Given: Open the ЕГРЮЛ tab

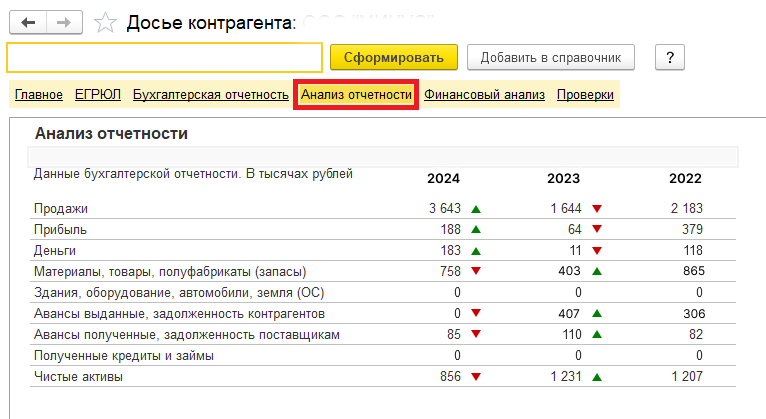Looking at the screenshot, I should (98, 95).
